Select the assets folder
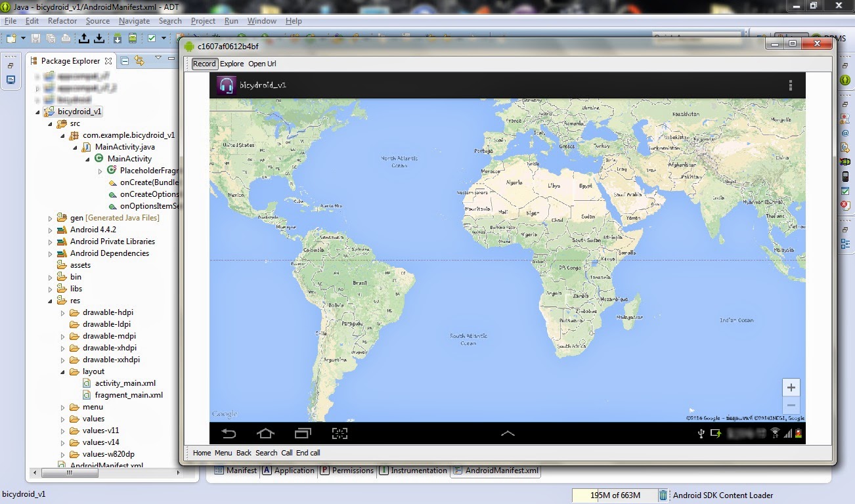This screenshot has height=504, width=855. point(80,265)
